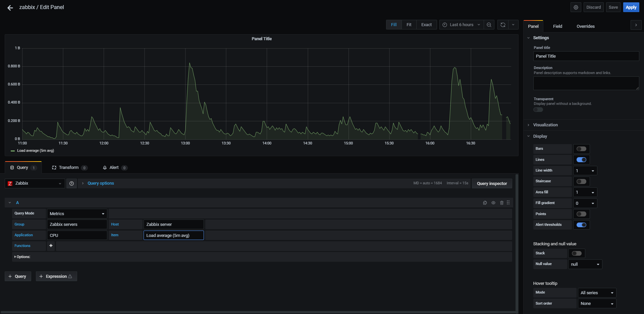This screenshot has width=644, height=314.
Task: Open the Zabbix data source picker
Action: click(35, 183)
